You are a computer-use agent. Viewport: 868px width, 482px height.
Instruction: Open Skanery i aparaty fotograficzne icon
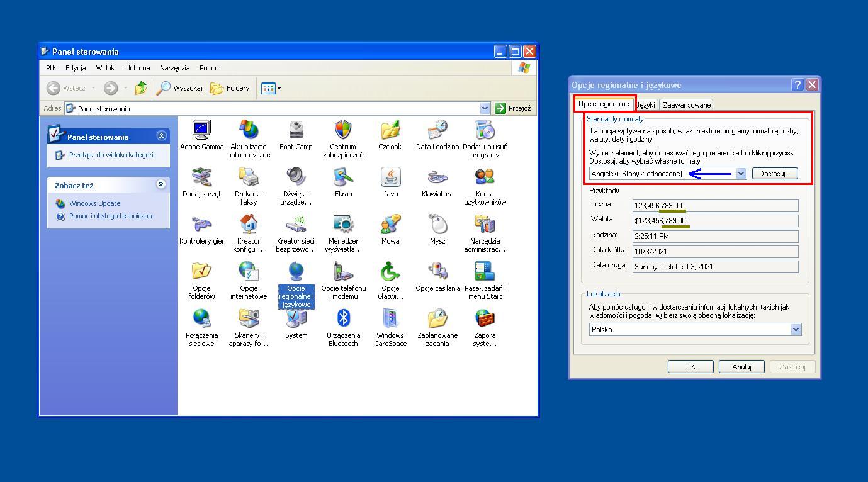point(249,319)
